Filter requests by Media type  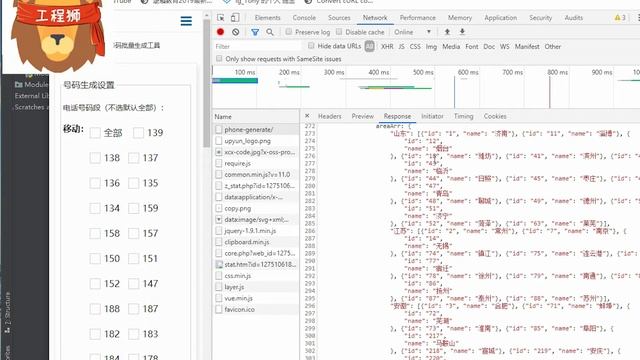(x=451, y=47)
